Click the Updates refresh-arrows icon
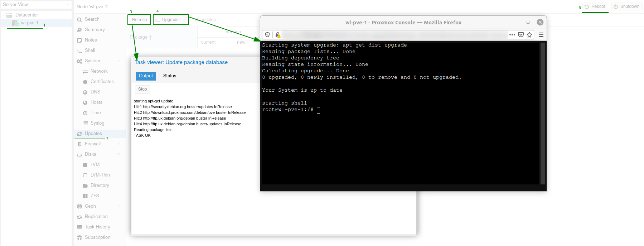The image size is (644, 246). (79, 134)
